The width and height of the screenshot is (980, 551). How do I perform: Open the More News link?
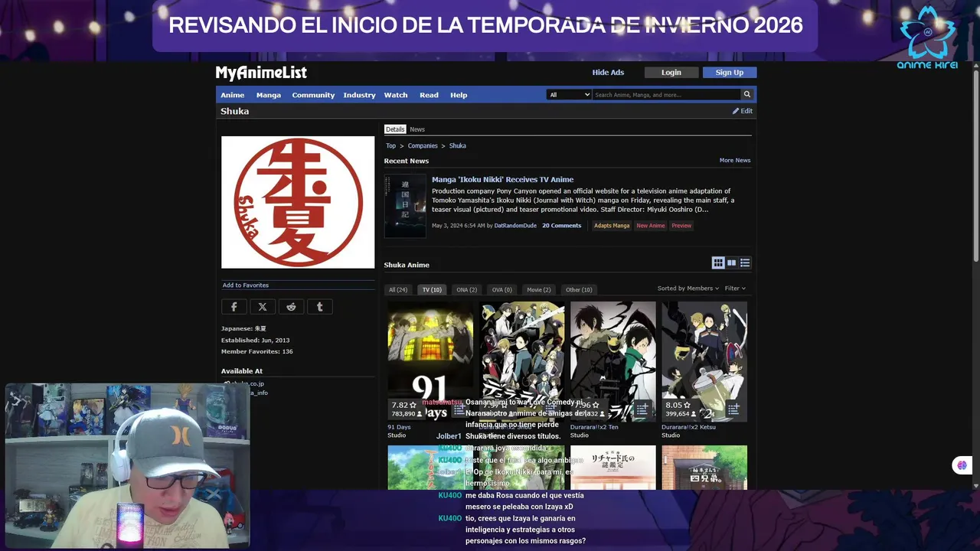(735, 161)
